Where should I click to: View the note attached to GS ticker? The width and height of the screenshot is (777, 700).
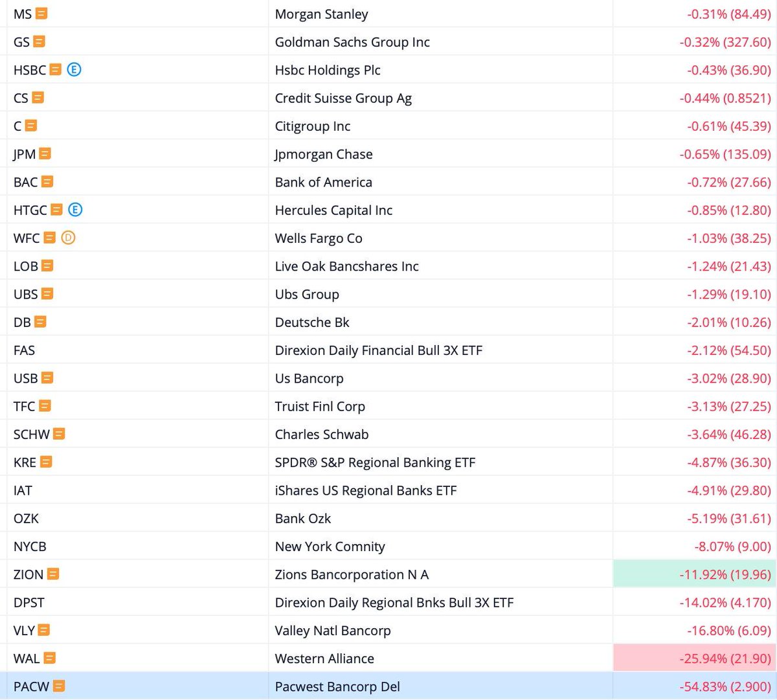pos(38,41)
